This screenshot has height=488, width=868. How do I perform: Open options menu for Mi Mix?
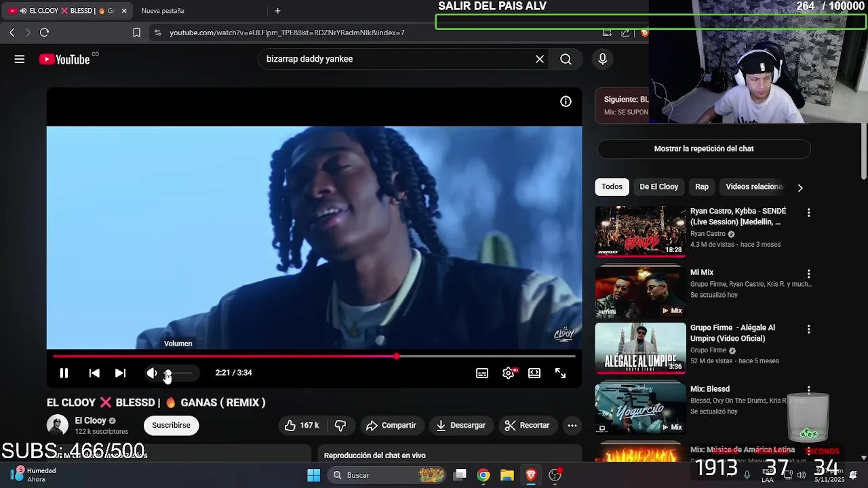tap(808, 274)
